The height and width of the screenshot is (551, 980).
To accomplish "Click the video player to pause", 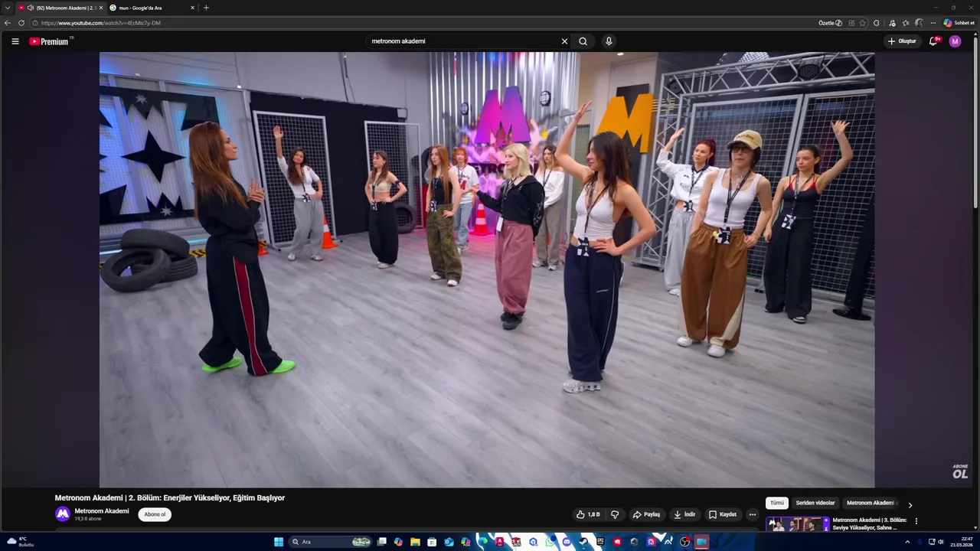I will [487, 269].
